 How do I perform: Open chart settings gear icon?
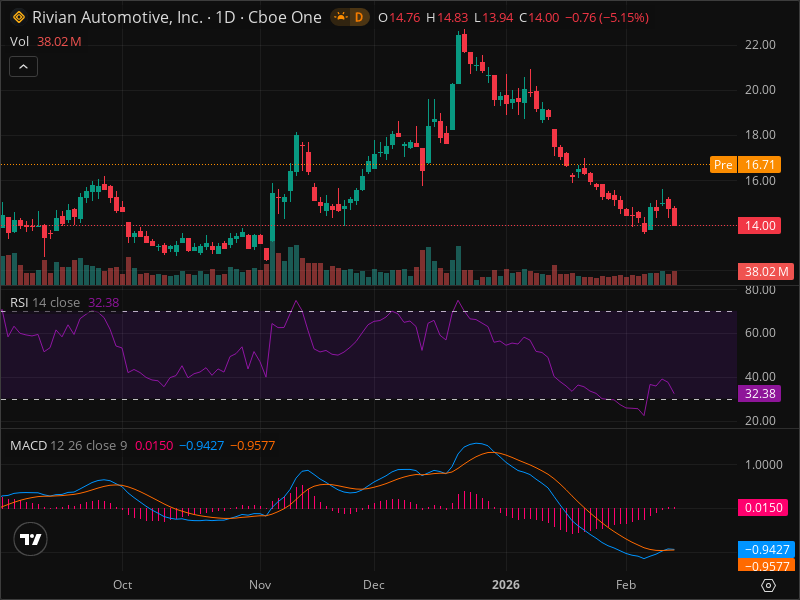tap(768, 585)
